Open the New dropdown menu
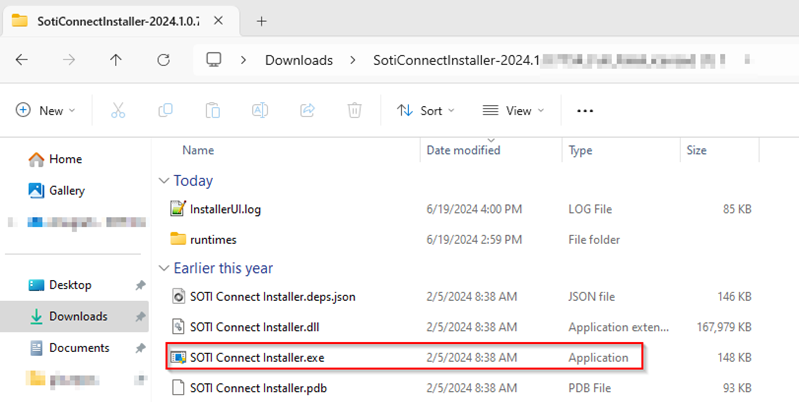The image size is (799, 402). tap(45, 110)
